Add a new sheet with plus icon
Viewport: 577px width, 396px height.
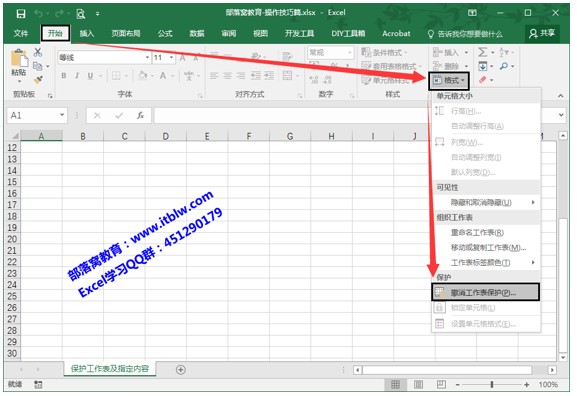[x=181, y=370]
